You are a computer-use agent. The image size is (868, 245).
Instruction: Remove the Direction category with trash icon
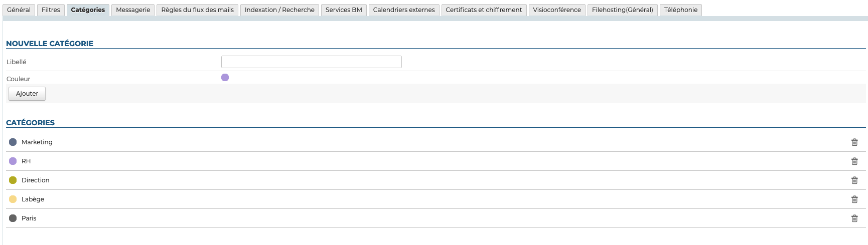854,180
